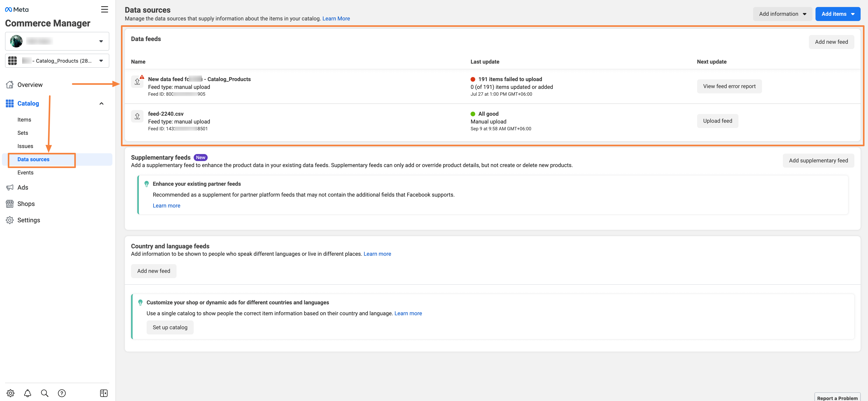Click the help circle icon at bottom

[x=61, y=393]
